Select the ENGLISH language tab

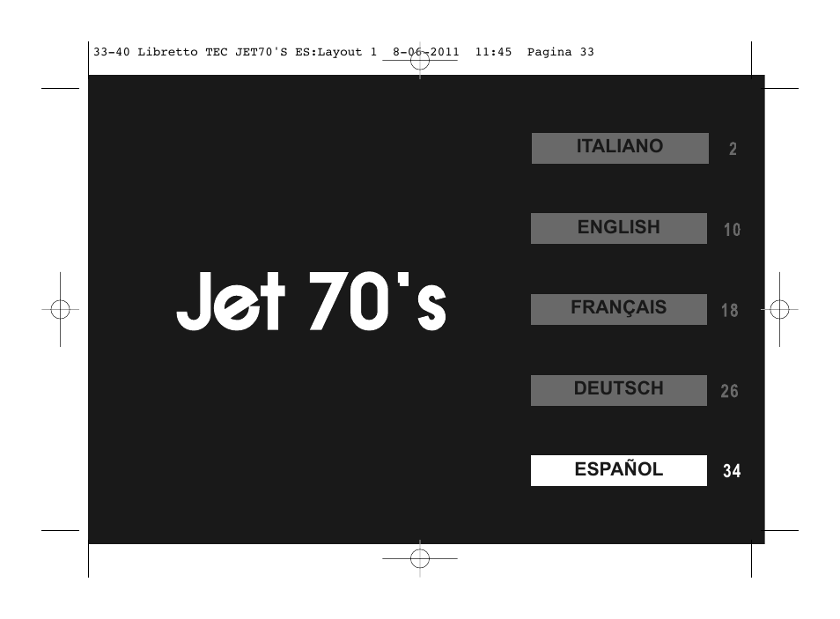tap(619, 228)
